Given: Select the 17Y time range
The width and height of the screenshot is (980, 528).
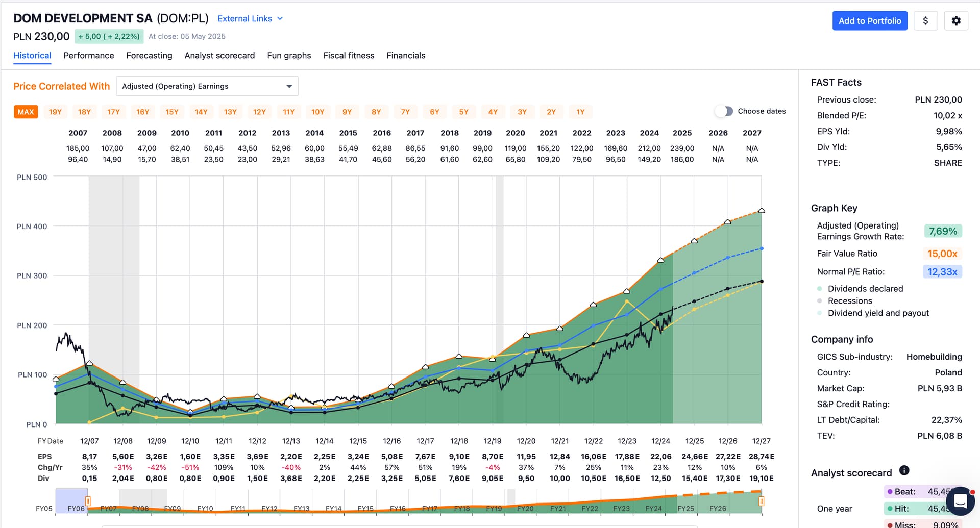Looking at the screenshot, I should click(x=113, y=112).
